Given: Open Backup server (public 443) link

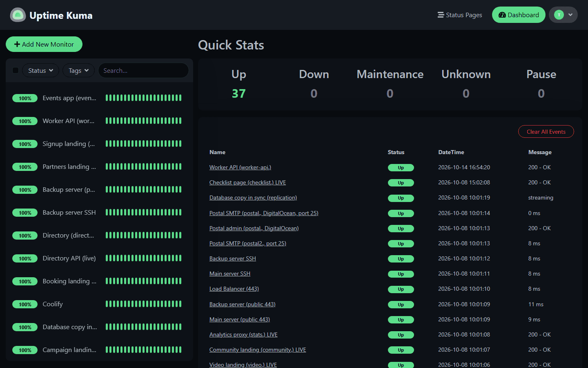Looking at the screenshot, I should click(x=243, y=304).
